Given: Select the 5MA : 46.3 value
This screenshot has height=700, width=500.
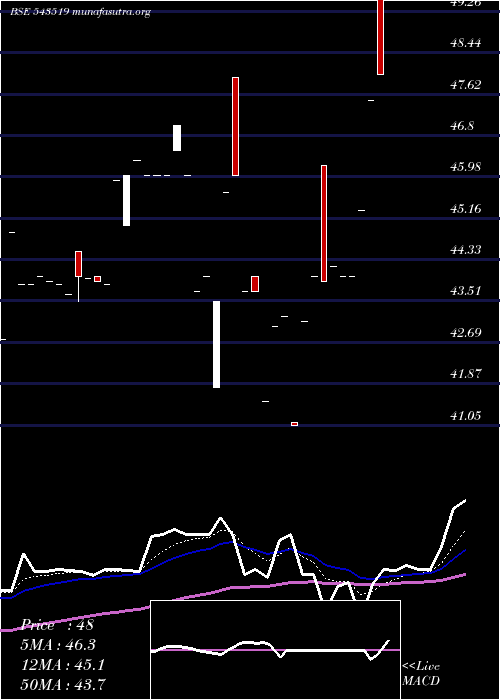Looking at the screenshot, I should 58,645.
